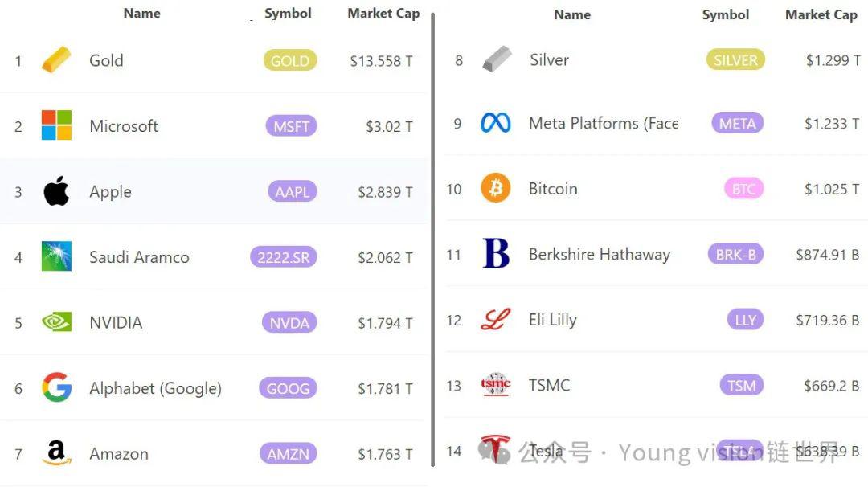Click the pink BTC symbol badge
This screenshot has height=487, width=868.
[743, 189]
